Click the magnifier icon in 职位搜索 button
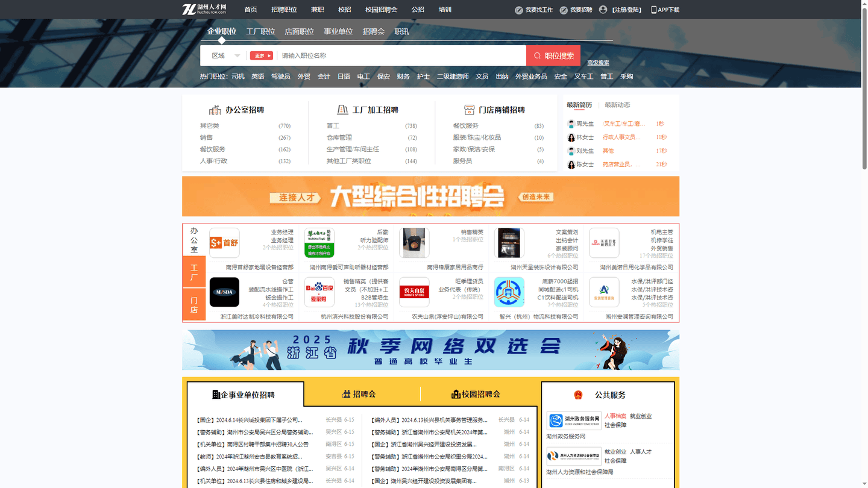This screenshot has height=488, width=868. (538, 56)
